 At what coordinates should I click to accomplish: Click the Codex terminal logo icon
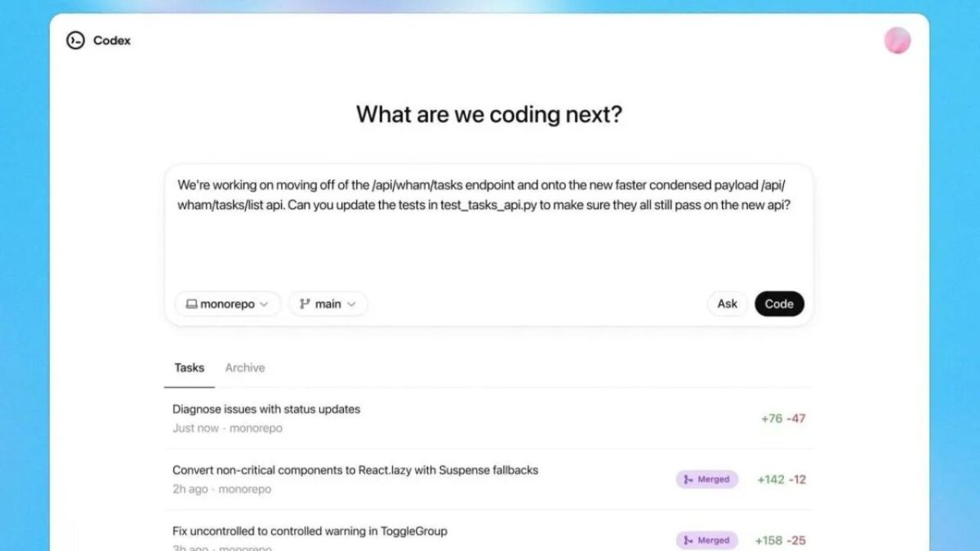point(76,40)
